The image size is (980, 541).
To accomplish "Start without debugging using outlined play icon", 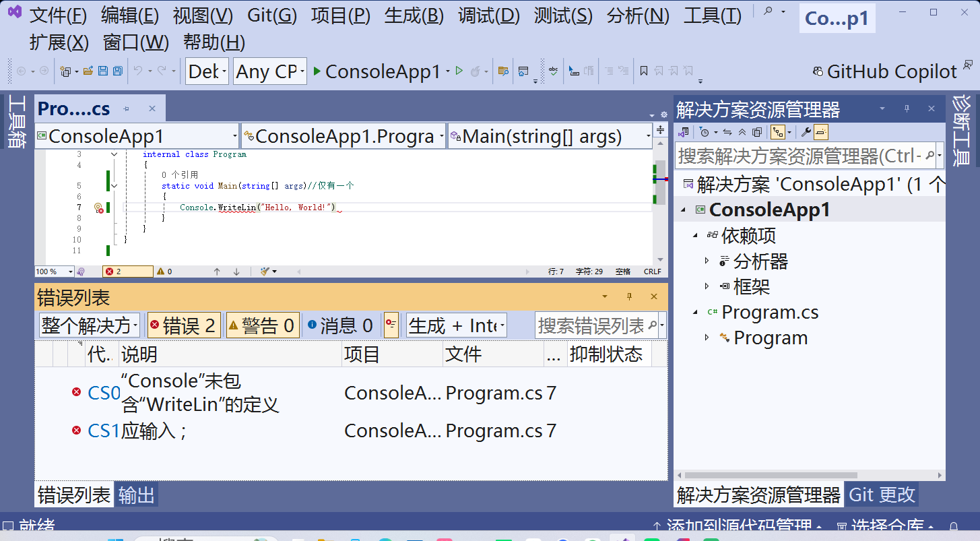I will 459,71.
